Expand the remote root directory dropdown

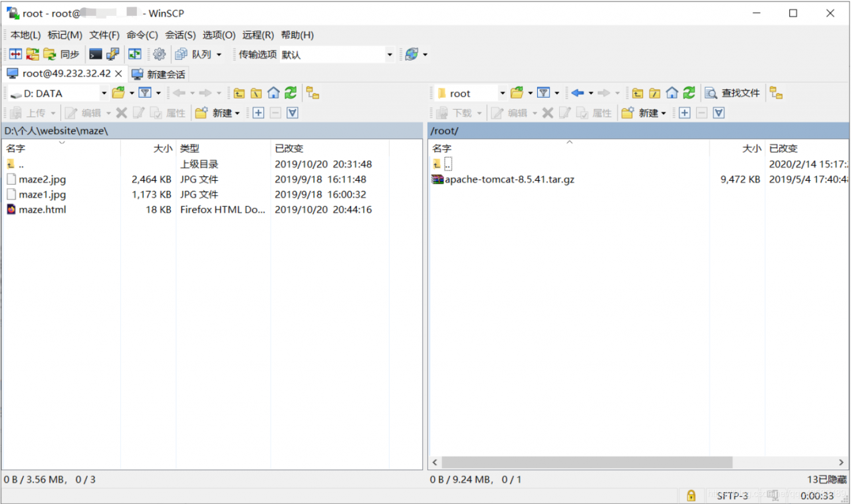(x=503, y=93)
